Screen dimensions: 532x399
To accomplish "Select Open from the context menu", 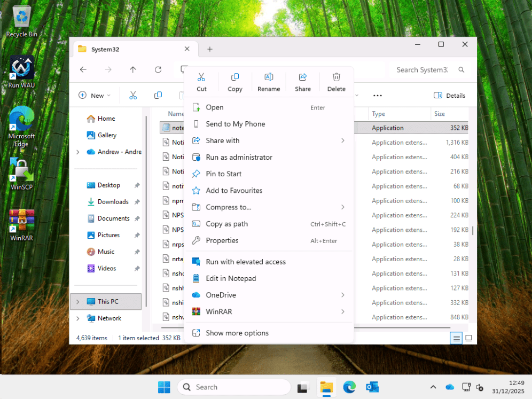I will 215,107.
